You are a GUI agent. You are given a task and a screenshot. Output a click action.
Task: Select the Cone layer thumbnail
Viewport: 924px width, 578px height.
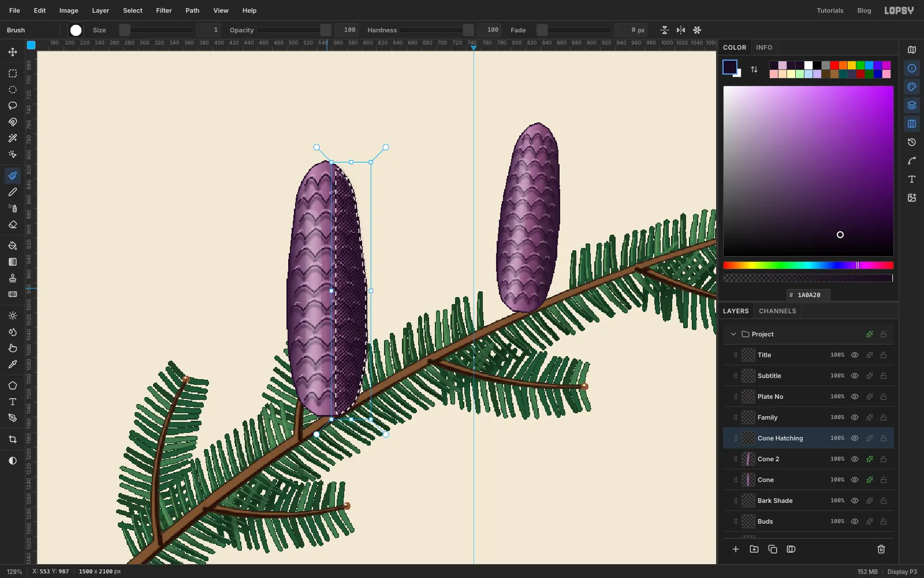(x=748, y=480)
